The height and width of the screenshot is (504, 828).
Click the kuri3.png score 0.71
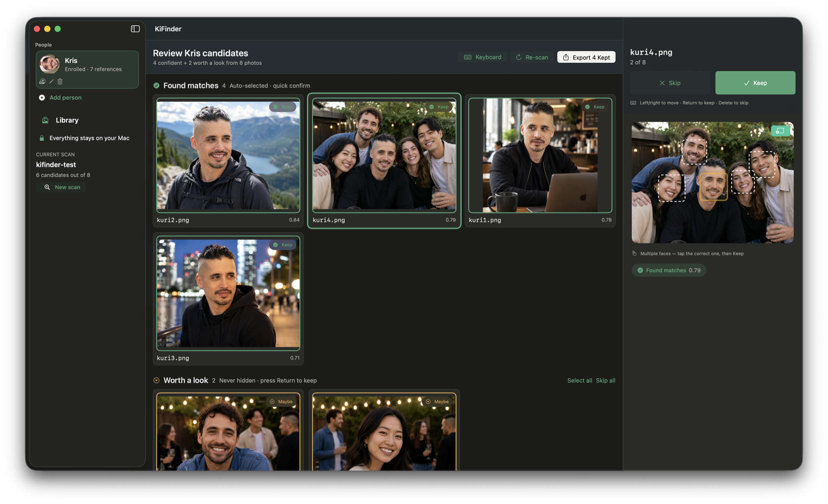pyautogui.click(x=295, y=358)
